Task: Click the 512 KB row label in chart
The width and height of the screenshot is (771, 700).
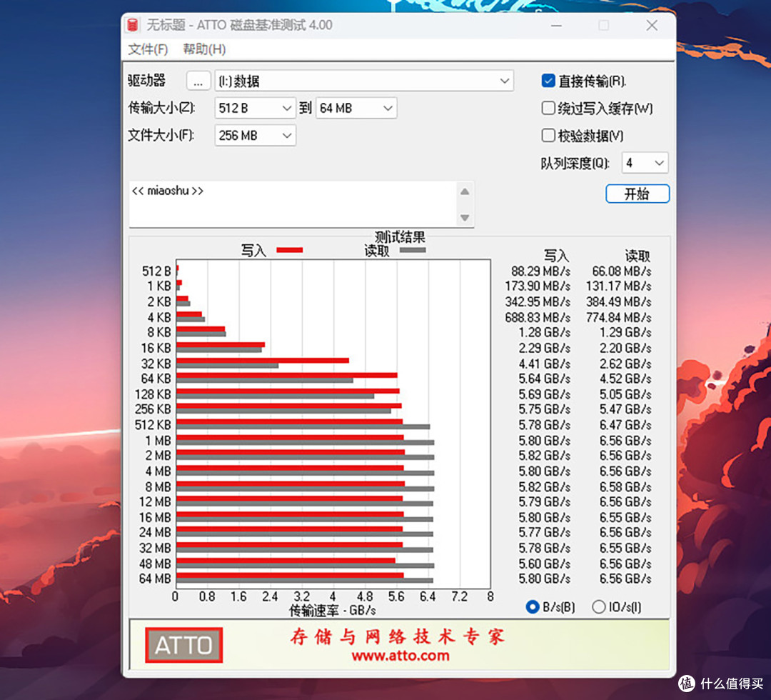Action: pos(153,425)
